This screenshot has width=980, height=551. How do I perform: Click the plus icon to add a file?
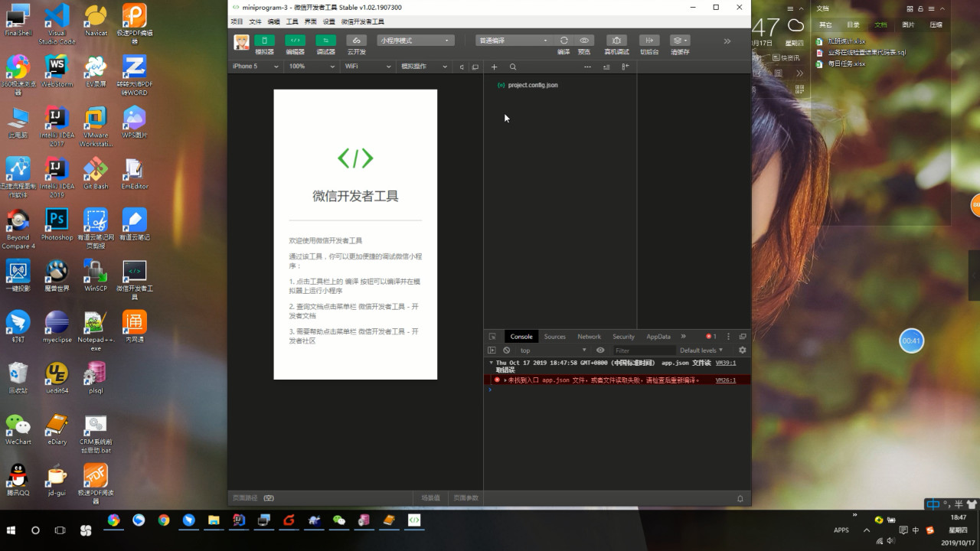coord(494,67)
